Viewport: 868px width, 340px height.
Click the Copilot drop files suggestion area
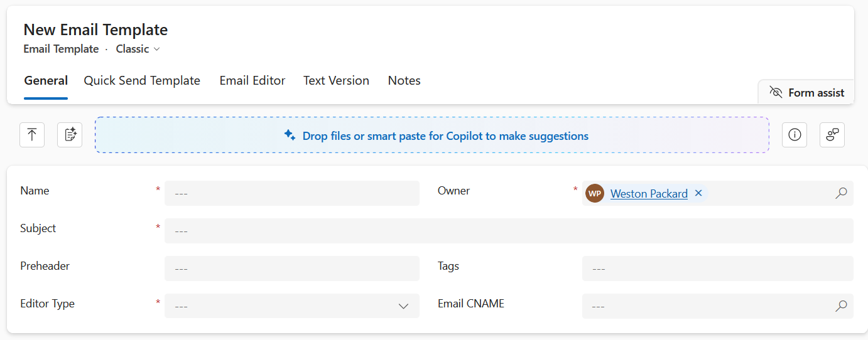click(432, 135)
